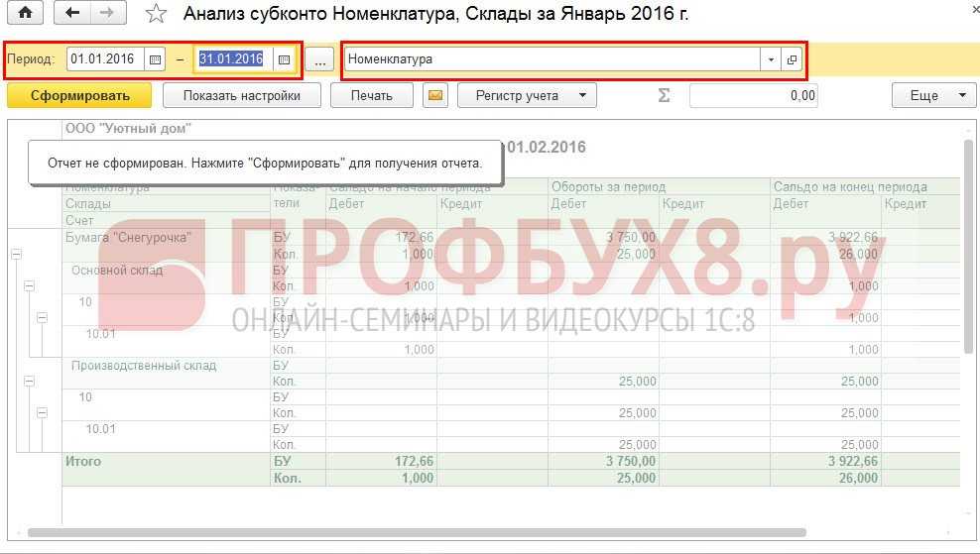Add report to favorites with star
The width and height of the screenshot is (980, 554).
156,14
